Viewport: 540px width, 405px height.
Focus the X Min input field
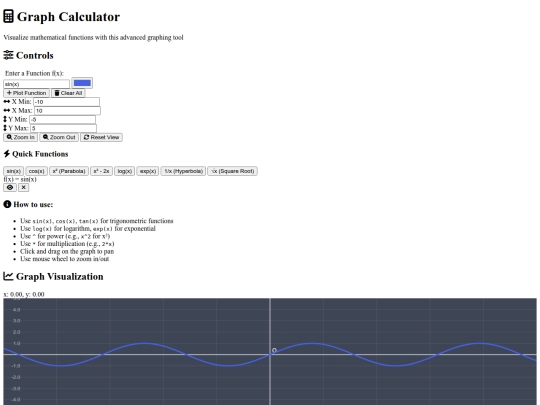66,102
